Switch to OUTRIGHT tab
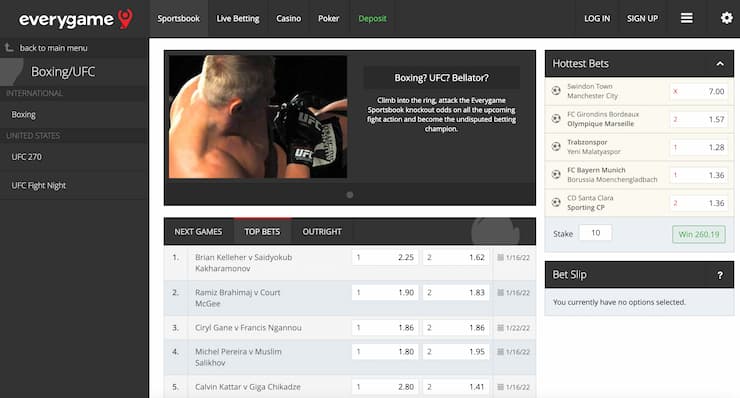The image size is (740, 398). (x=322, y=232)
